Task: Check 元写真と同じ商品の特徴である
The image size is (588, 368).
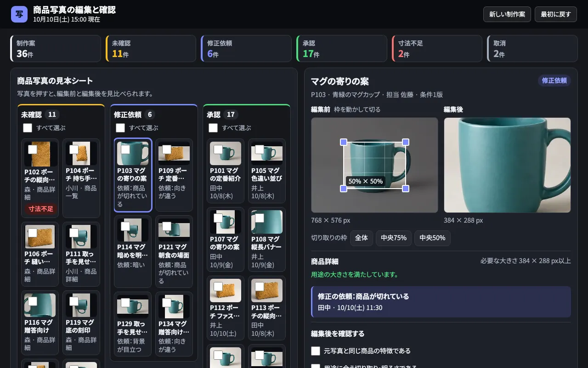Action: click(316, 351)
